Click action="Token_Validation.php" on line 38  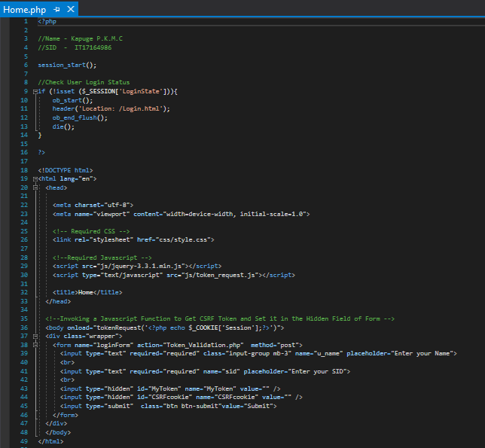click(x=191, y=345)
